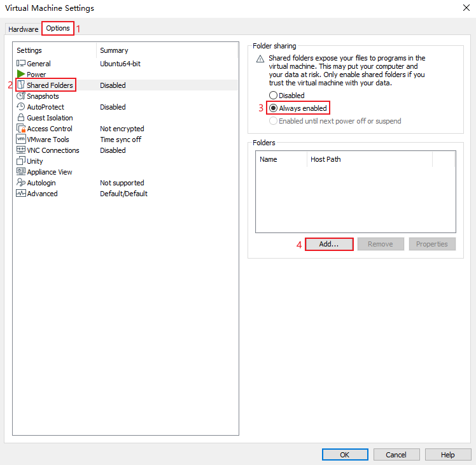The height and width of the screenshot is (465, 476).
Task: Select the Guest Isolation row label
Action: point(50,118)
